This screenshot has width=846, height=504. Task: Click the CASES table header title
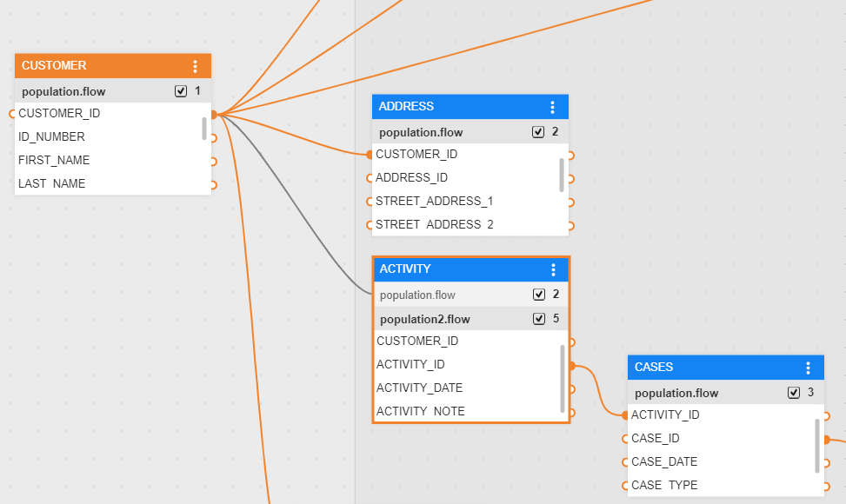654,368
